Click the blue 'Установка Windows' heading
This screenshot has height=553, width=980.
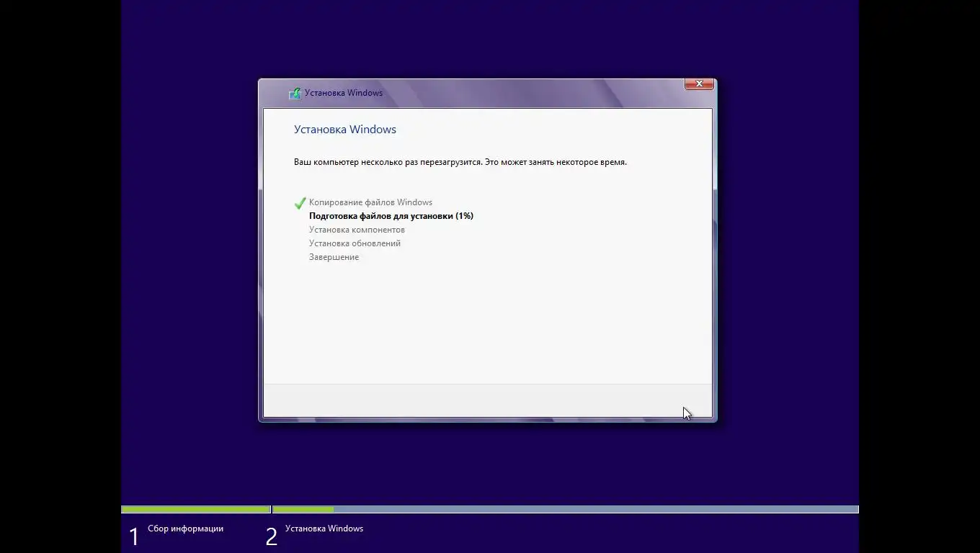345,130
